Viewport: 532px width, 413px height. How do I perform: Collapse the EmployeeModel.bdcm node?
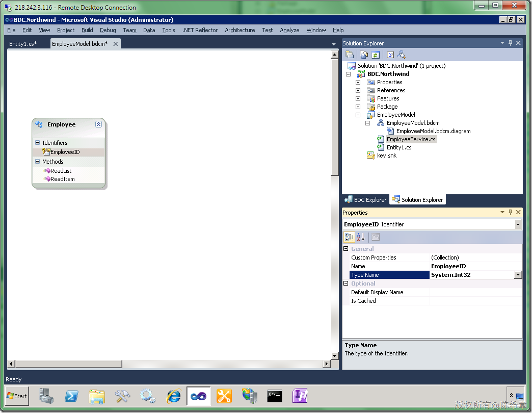(x=367, y=123)
